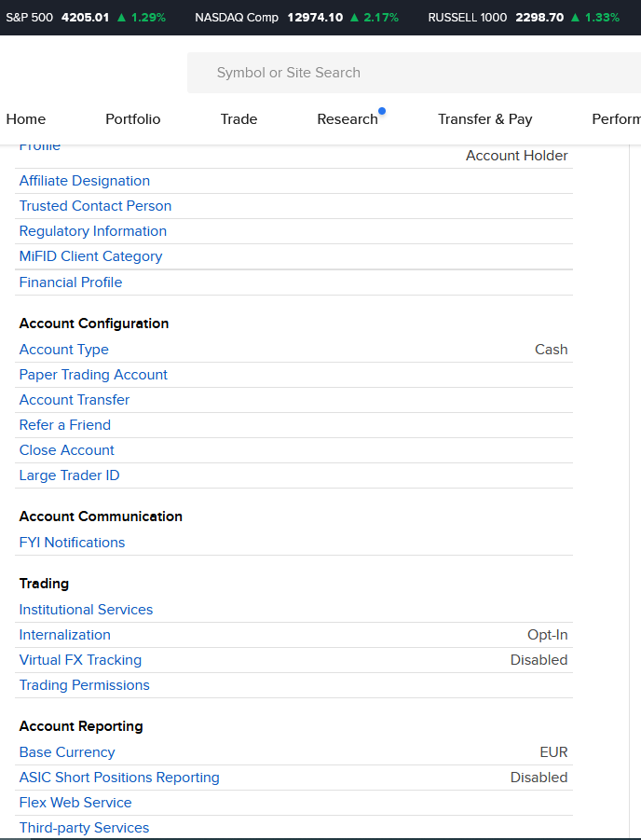Click the Symbol or Site Search field
Screen dimensions: 641x840
(x=410, y=73)
